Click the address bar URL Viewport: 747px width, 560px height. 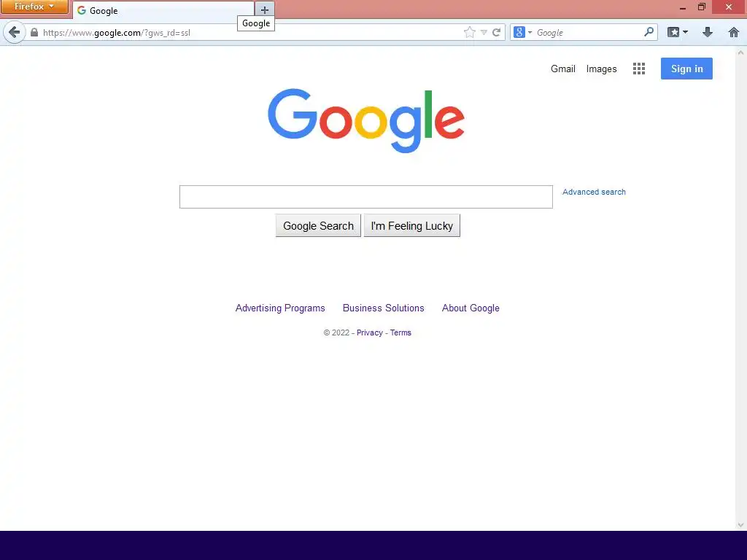(x=116, y=32)
